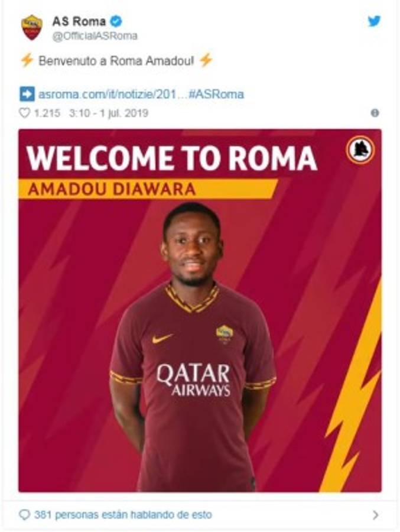Click the 1.215 likes count
The height and width of the screenshot is (532, 400).
click(47, 113)
